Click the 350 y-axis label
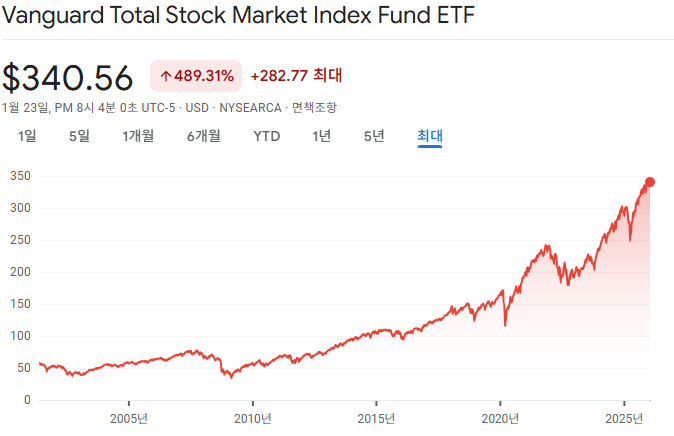The width and height of the screenshot is (674, 436). [x=19, y=176]
